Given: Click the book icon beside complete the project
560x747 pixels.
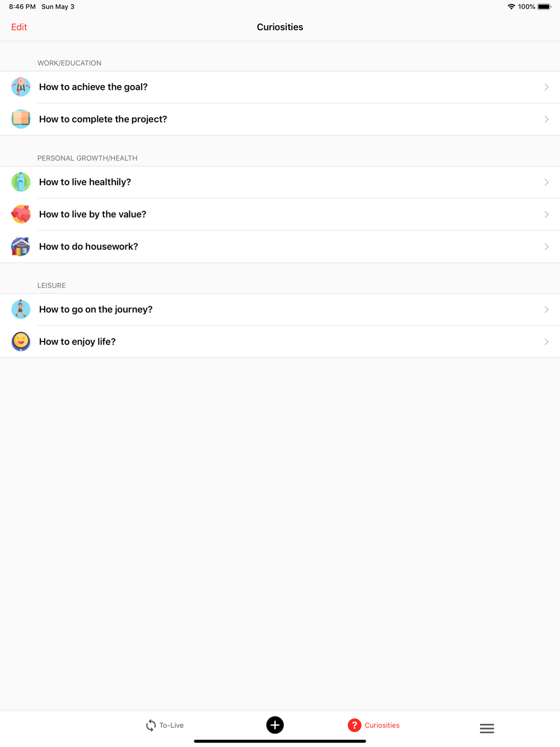Looking at the screenshot, I should [x=21, y=119].
